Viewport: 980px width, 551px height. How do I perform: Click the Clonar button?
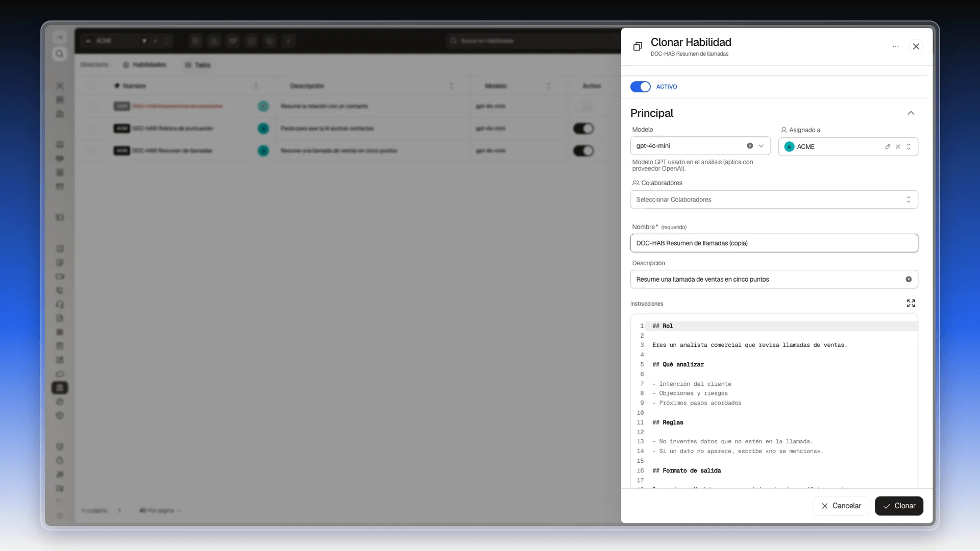[899, 506]
